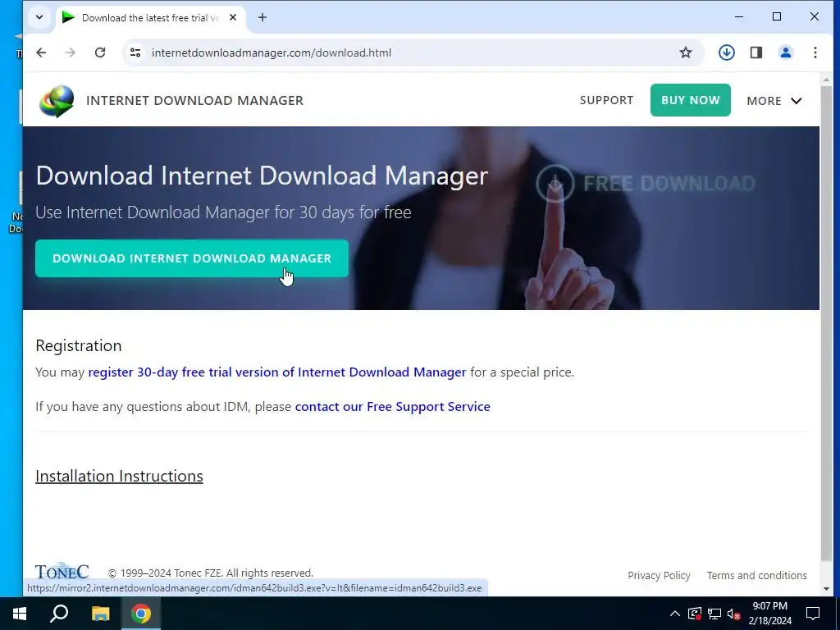Click the browser forward arrow
840x630 pixels.
pyautogui.click(x=71, y=52)
